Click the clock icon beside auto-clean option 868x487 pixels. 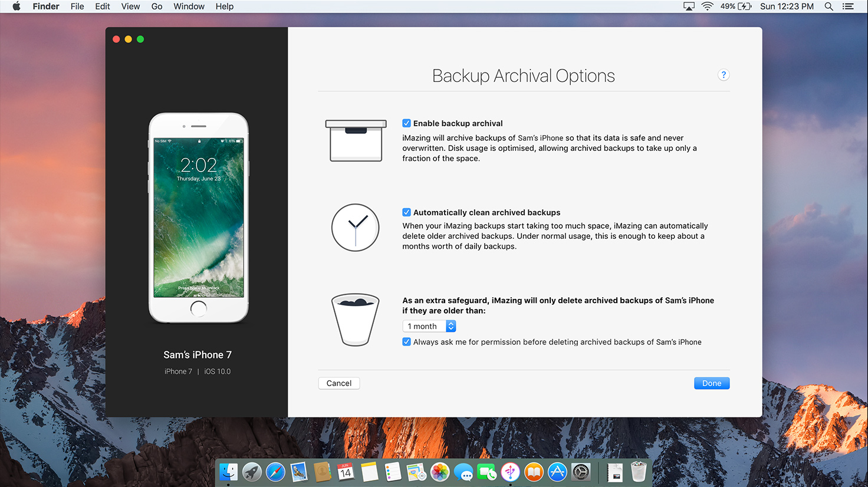pos(355,228)
